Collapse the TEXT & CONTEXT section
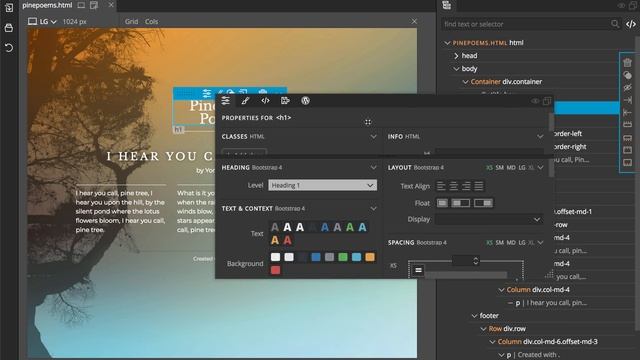 [x=373, y=209]
